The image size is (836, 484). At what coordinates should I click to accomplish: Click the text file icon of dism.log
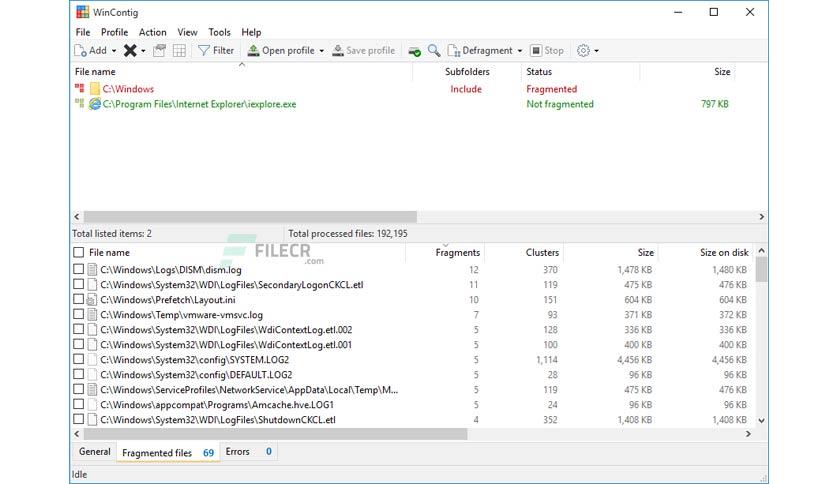pyautogui.click(x=92, y=269)
